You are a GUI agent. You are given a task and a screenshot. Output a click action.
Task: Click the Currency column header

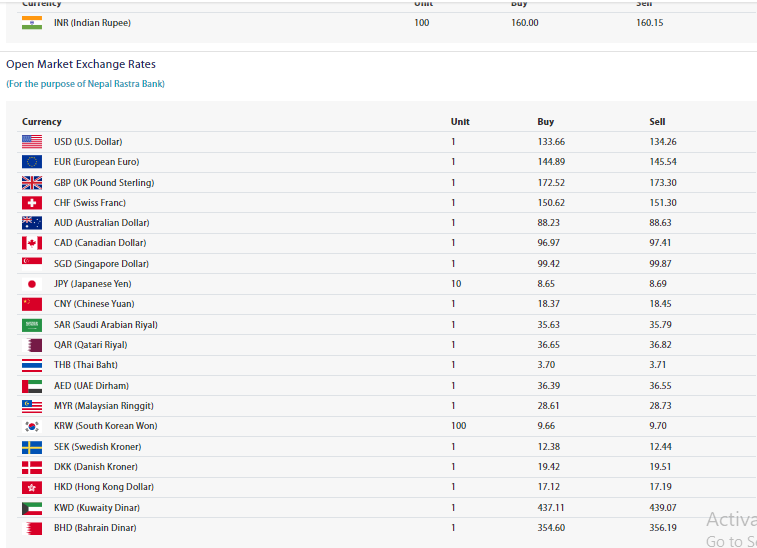pyautogui.click(x=42, y=122)
